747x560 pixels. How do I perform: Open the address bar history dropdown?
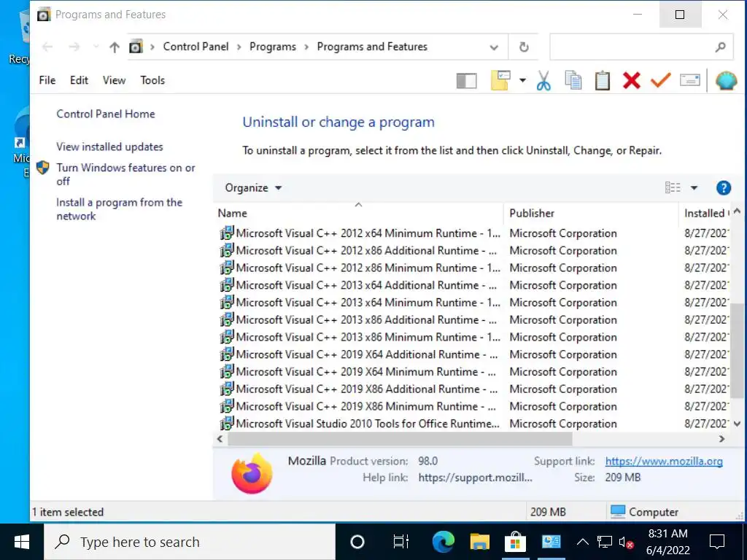(494, 47)
